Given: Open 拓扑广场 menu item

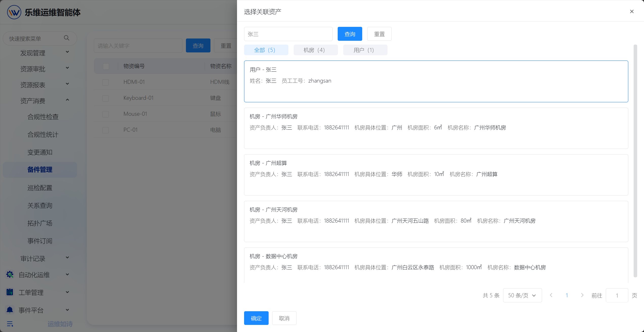Looking at the screenshot, I should (40, 223).
